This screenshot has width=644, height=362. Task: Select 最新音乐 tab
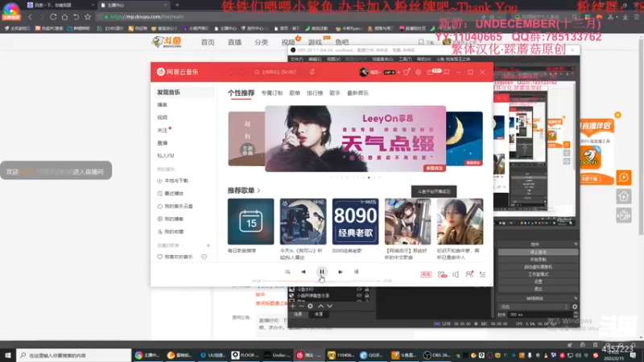357,93
